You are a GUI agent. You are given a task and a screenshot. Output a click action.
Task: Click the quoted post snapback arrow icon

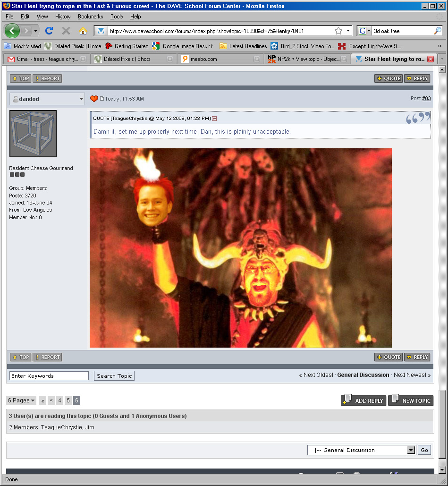tap(214, 119)
